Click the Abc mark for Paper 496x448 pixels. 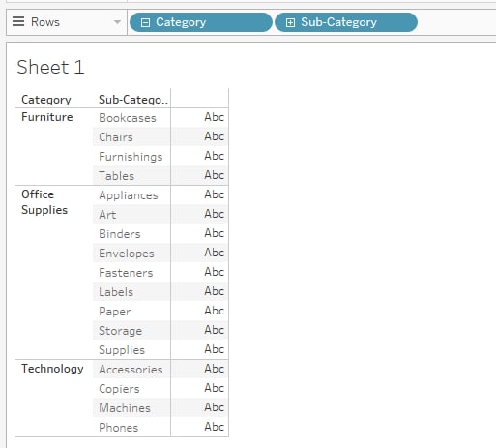[x=214, y=311]
